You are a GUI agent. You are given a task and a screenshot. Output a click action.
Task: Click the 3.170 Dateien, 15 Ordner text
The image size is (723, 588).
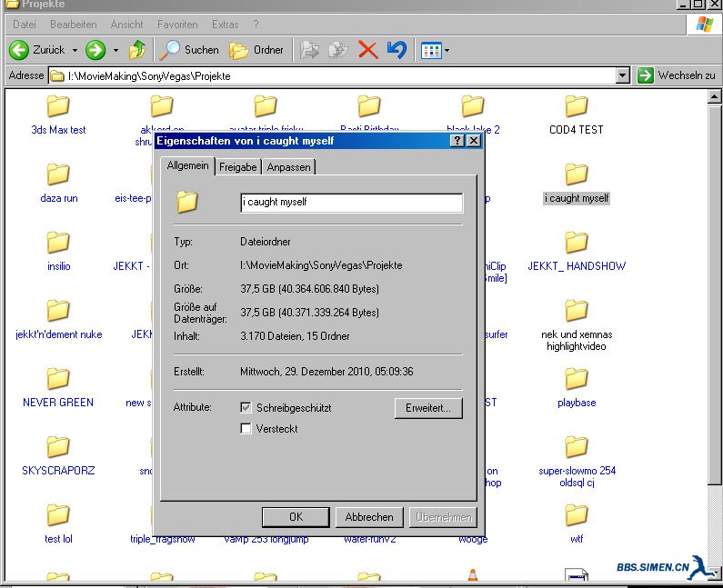point(295,336)
